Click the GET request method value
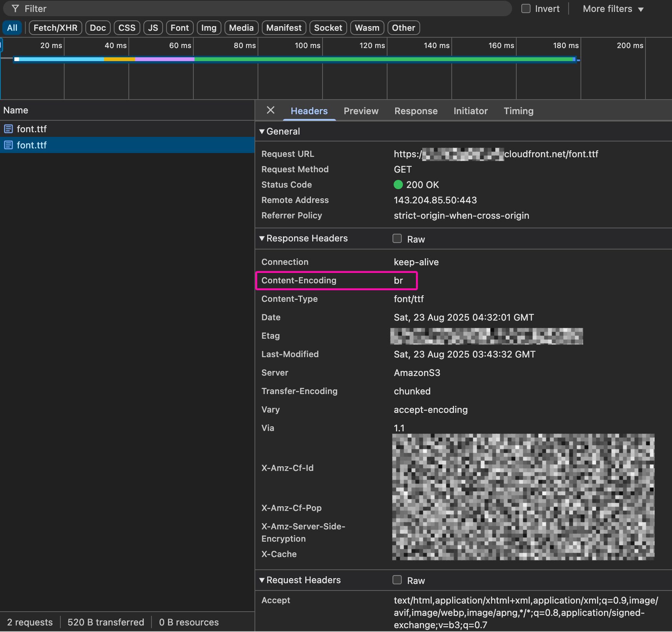Screen dimensions: 672x632 point(403,169)
